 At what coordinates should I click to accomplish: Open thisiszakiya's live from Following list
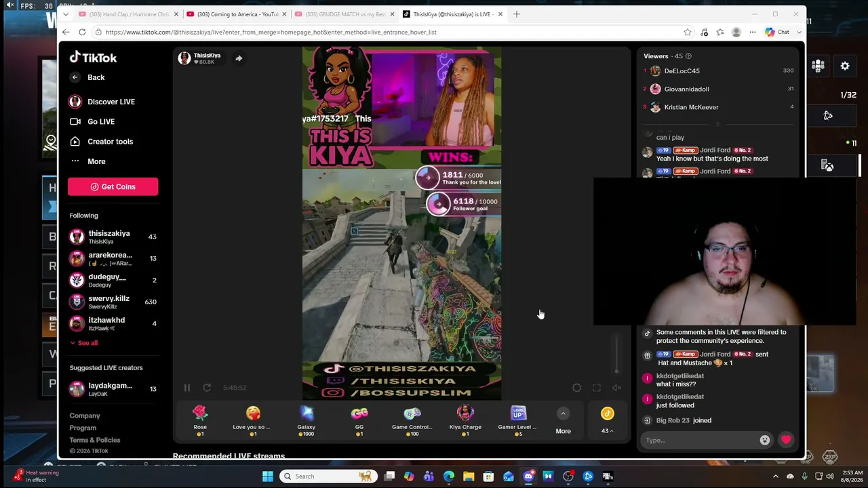point(113,237)
